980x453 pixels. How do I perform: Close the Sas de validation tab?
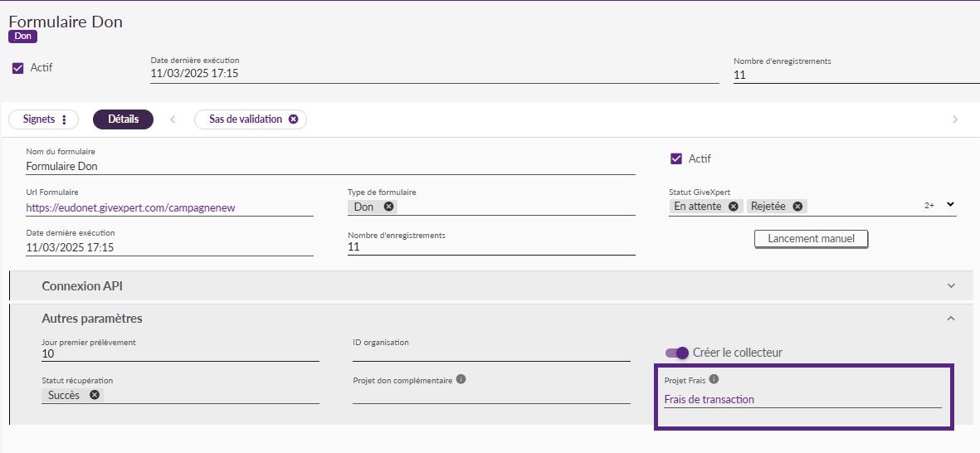coord(293,119)
